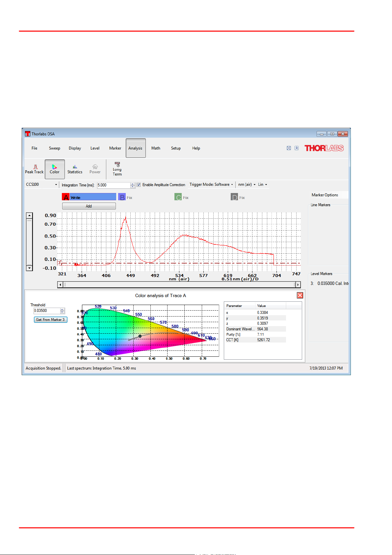
Task: Click the Threshold input field
Action: click(47, 311)
